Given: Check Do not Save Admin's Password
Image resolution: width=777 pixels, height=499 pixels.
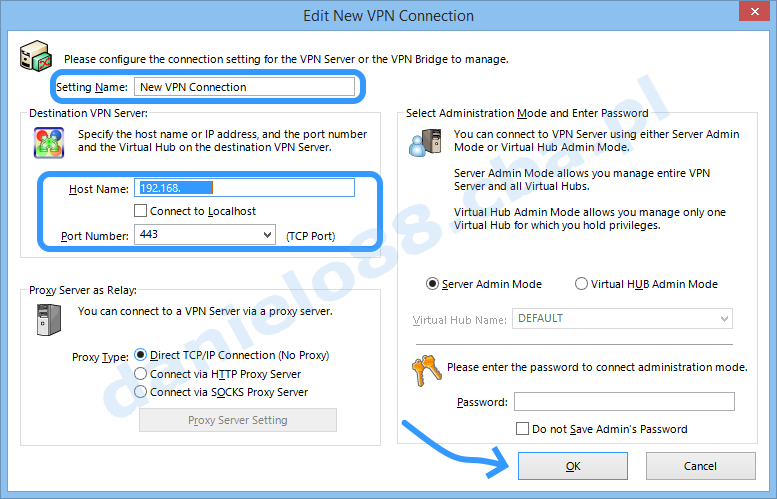Looking at the screenshot, I should (522, 429).
